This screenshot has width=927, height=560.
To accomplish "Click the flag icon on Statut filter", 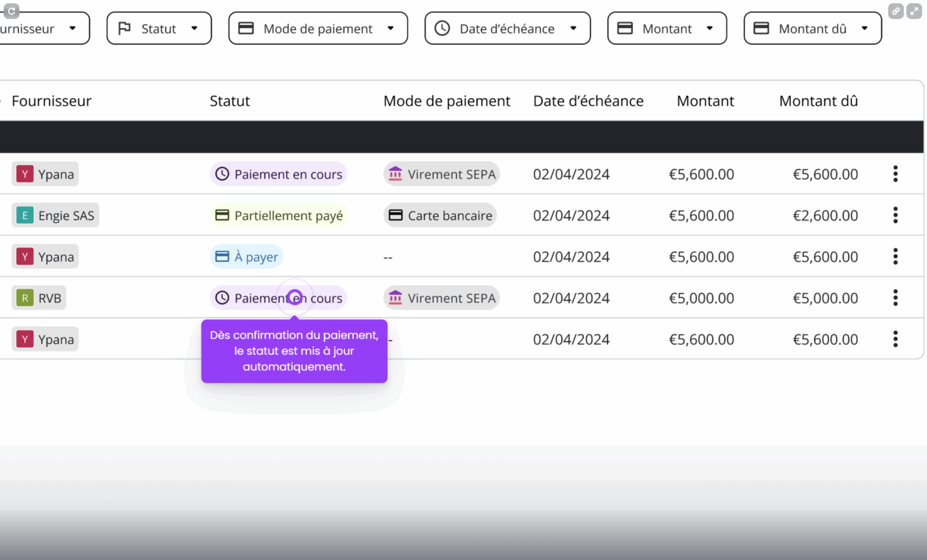I will pos(124,28).
